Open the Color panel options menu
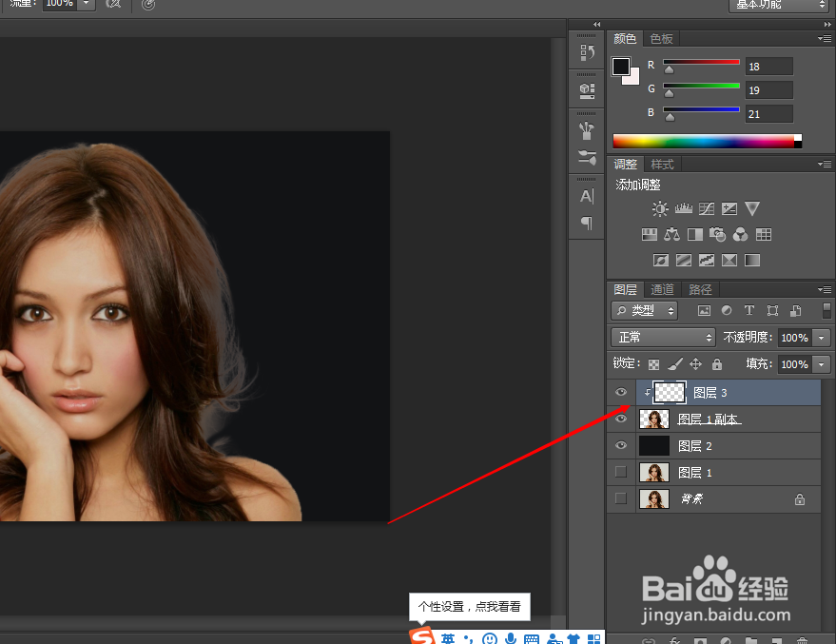Viewport: 836px width, 644px height. tap(825, 38)
